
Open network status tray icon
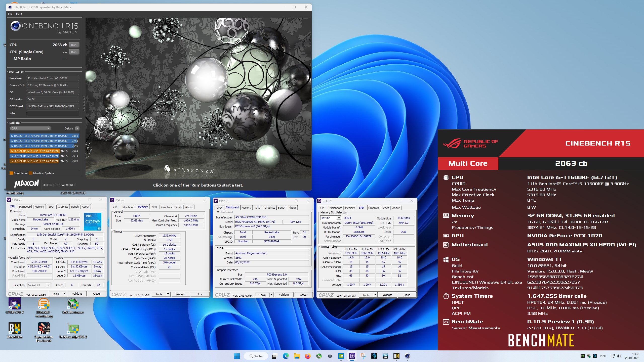click(613, 356)
